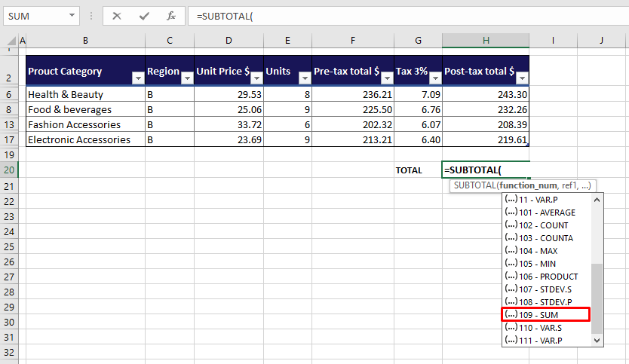Open Insert Function fx dialog

pyautogui.click(x=171, y=16)
